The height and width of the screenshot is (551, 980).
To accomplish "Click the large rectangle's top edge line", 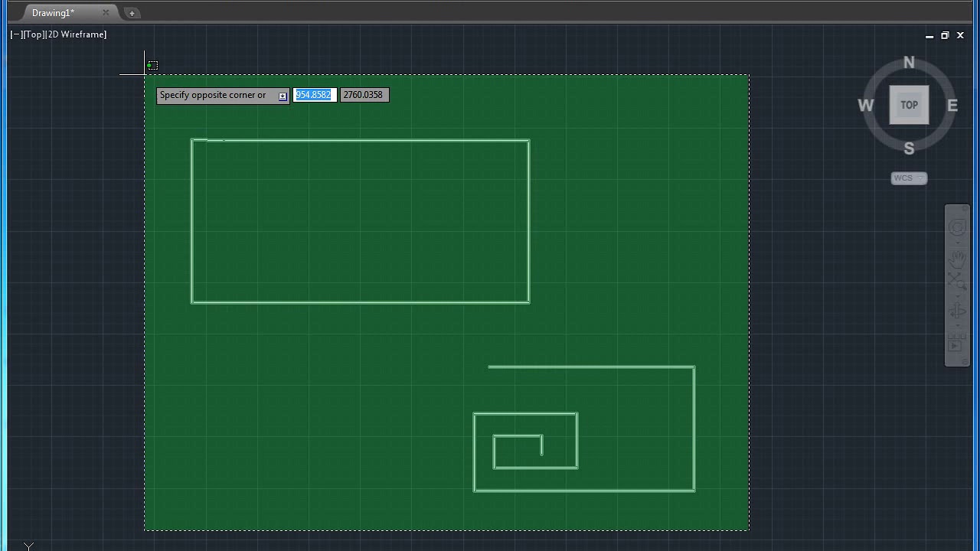I will (x=360, y=140).
